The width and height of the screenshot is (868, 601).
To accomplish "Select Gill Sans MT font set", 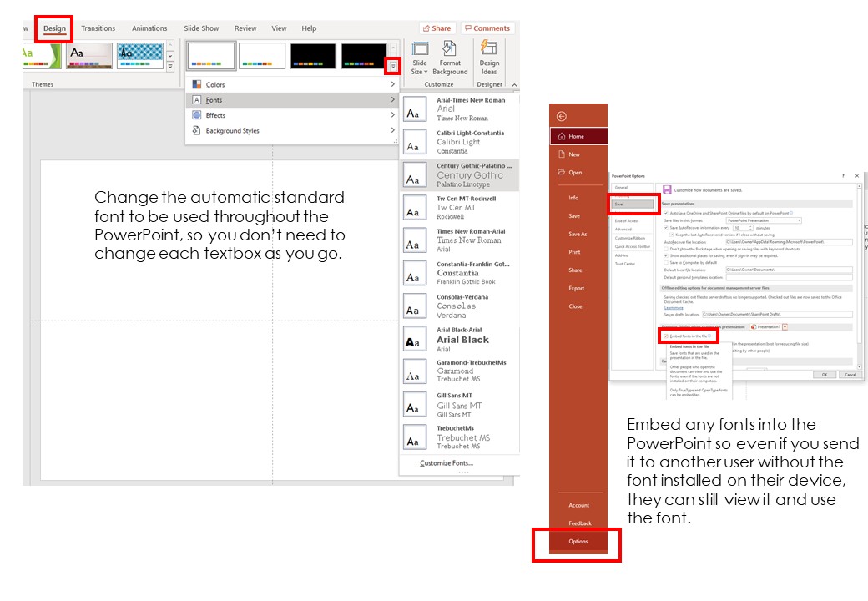I will coord(460,405).
